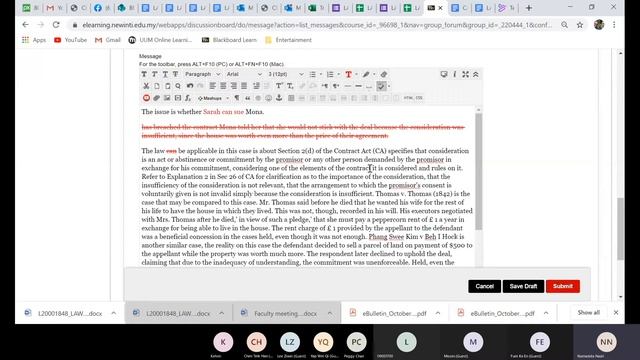Cut selected text with scissors icon

[146, 86]
